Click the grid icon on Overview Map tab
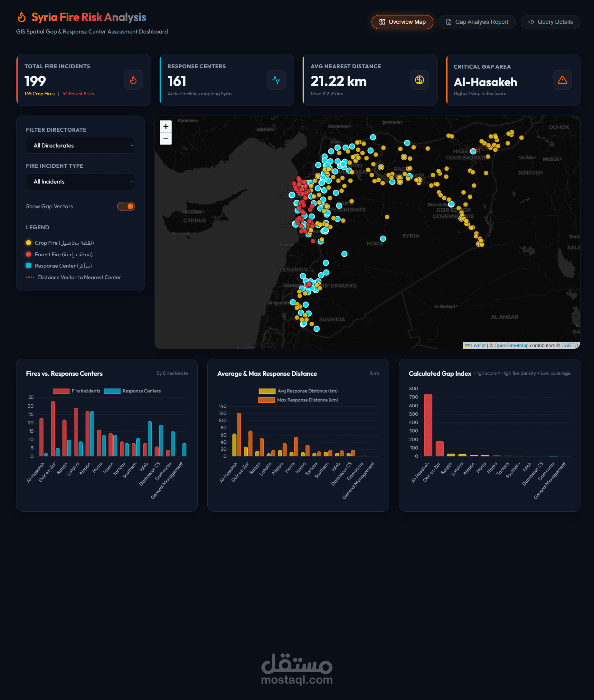594x700 pixels. 382,22
